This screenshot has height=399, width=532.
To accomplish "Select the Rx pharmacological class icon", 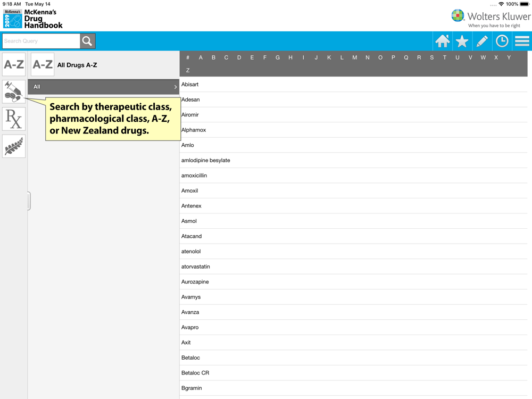I will pyautogui.click(x=14, y=119).
